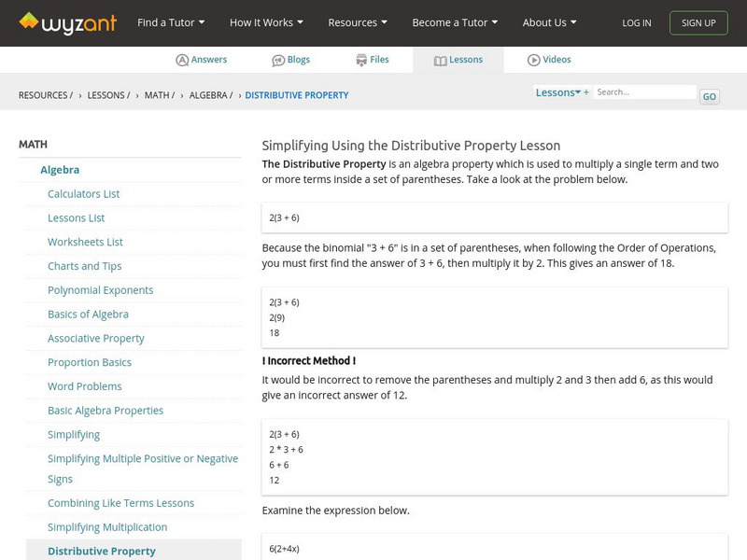
Task: Open the Answers section icon
Action: point(182,60)
